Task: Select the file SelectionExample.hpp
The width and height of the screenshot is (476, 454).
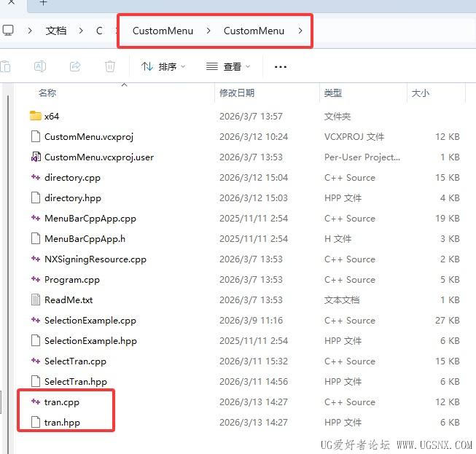Action: pyautogui.click(x=90, y=341)
